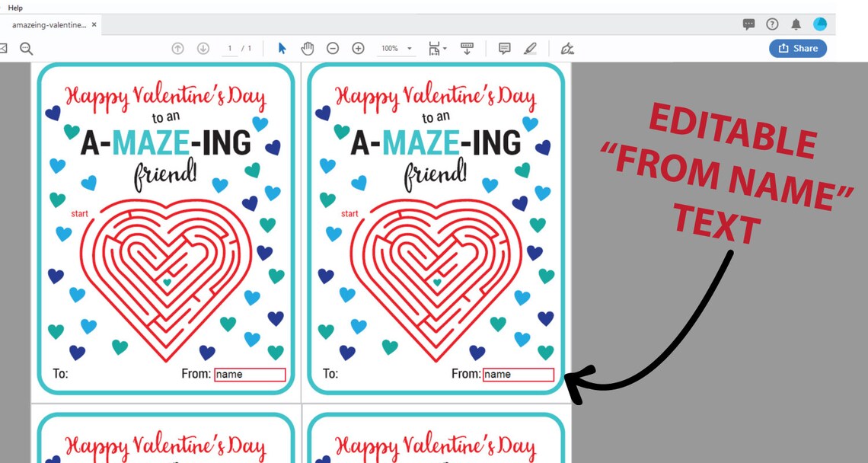Zoom in using the plus icon
Image resolution: width=868 pixels, height=463 pixels.
(x=358, y=48)
